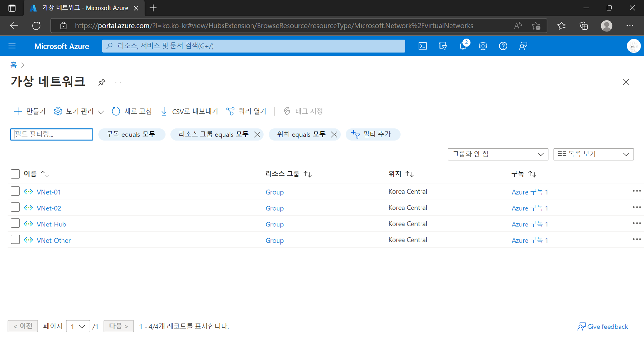Click 필터 추가 to add a filter
The image size is (644, 342).
[x=373, y=134]
